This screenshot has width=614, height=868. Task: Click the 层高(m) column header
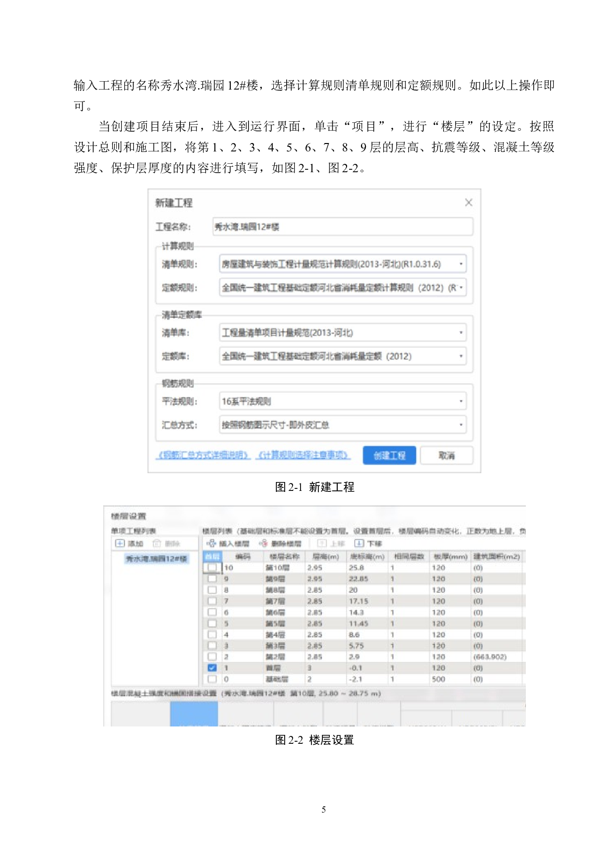coord(326,557)
